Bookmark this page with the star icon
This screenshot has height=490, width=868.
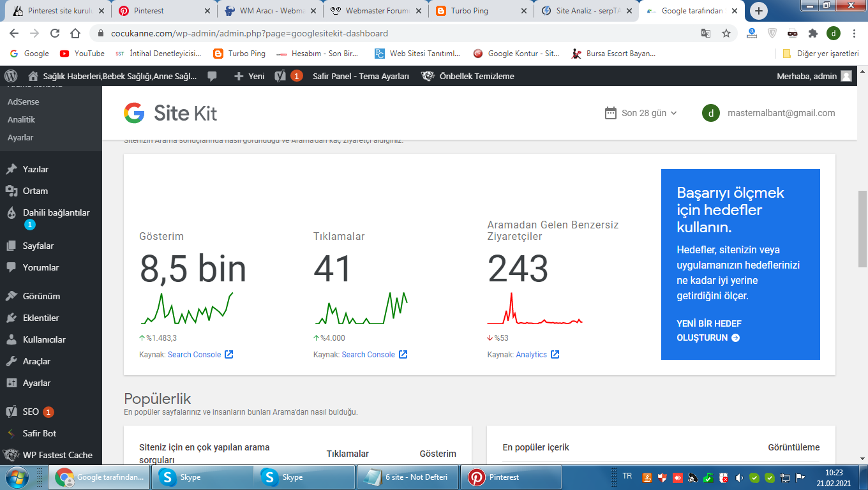click(726, 33)
